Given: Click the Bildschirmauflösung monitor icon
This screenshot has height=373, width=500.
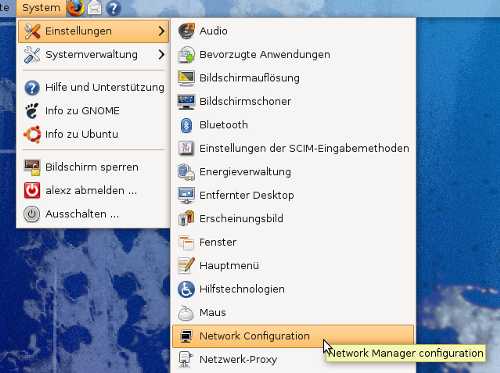Looking at the screenshot, I should [186, 78].
